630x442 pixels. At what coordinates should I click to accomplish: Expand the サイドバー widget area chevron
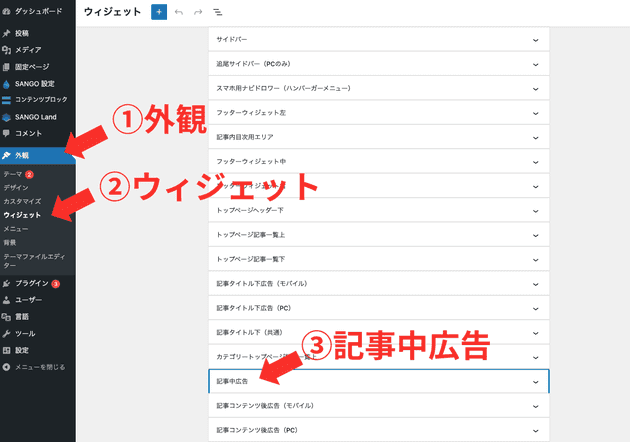(x=536, y=40)
